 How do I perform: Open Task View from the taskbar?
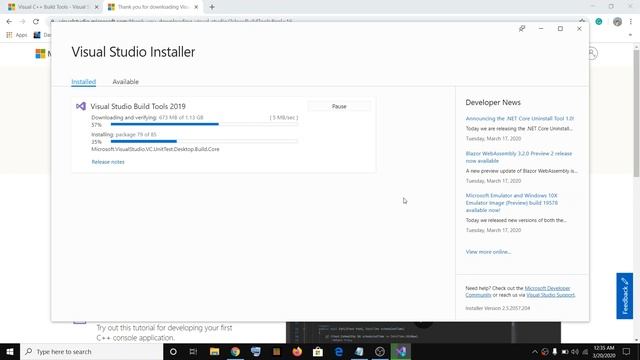193,351
